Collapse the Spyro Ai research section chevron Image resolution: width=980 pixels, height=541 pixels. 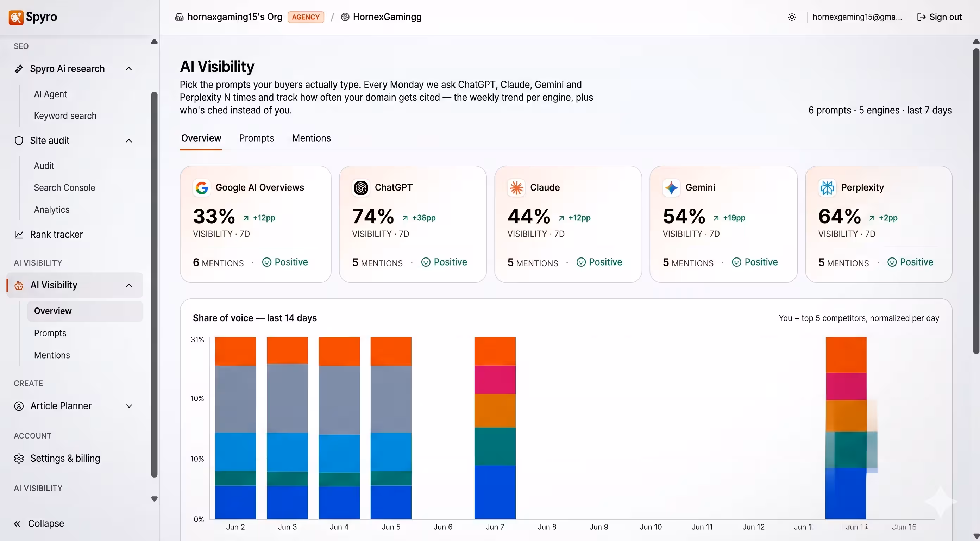(129, 69)
